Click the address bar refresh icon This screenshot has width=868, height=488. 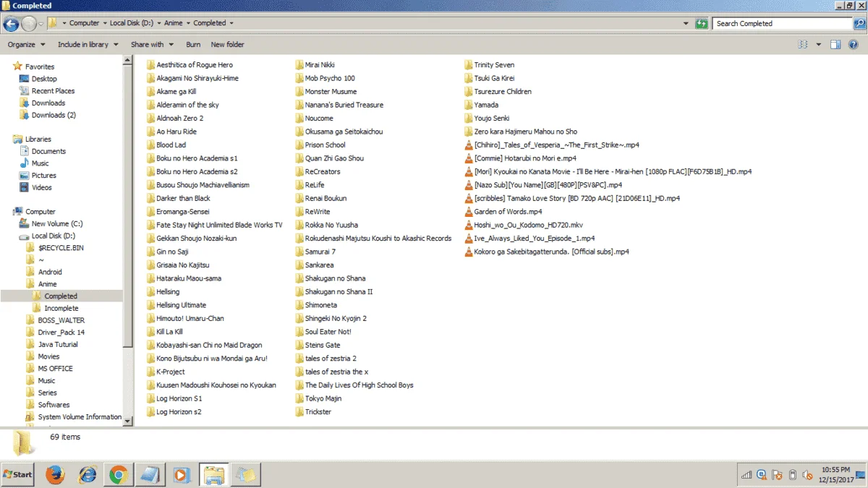pyautogui.click(x=701, y=23)
